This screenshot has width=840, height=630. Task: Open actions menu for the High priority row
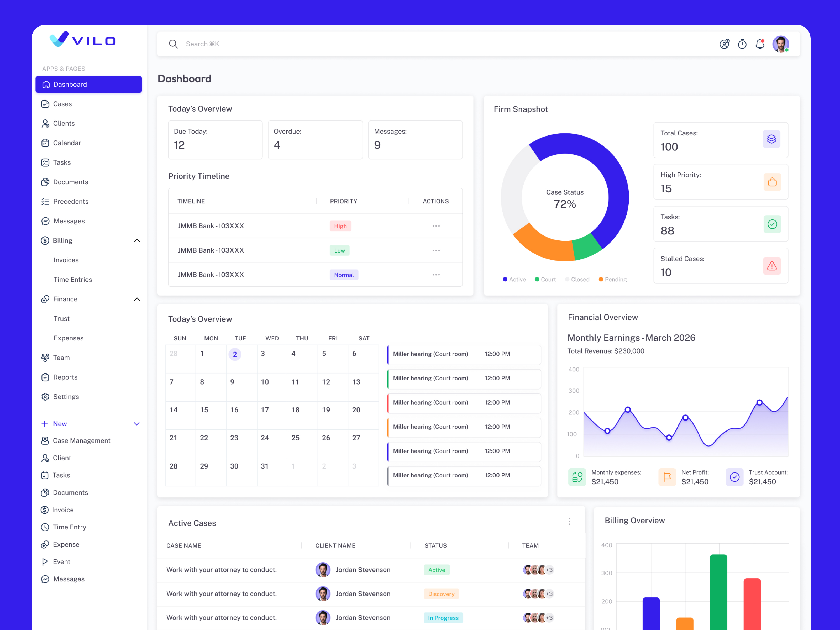click(436, 226)
